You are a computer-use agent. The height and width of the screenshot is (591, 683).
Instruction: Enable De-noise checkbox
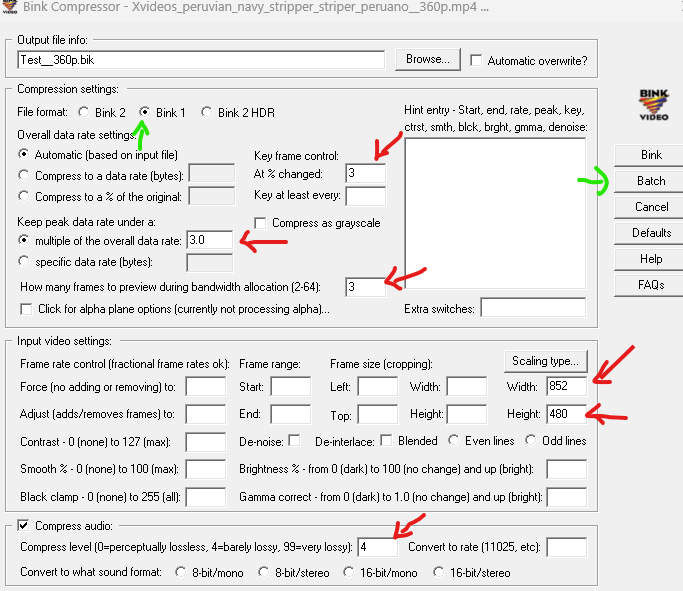pyautogui.click(x=294, y=441)
